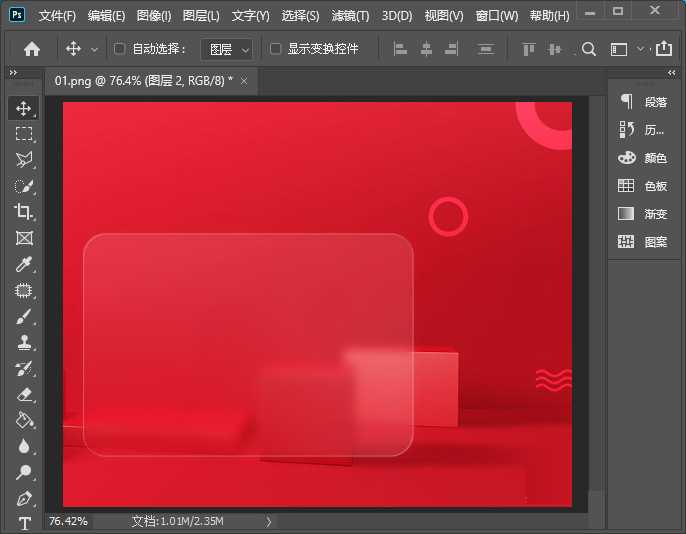Screen dimensions: 686x534
Task: Pick the Eyedropper tool
Action: [24, 264]
